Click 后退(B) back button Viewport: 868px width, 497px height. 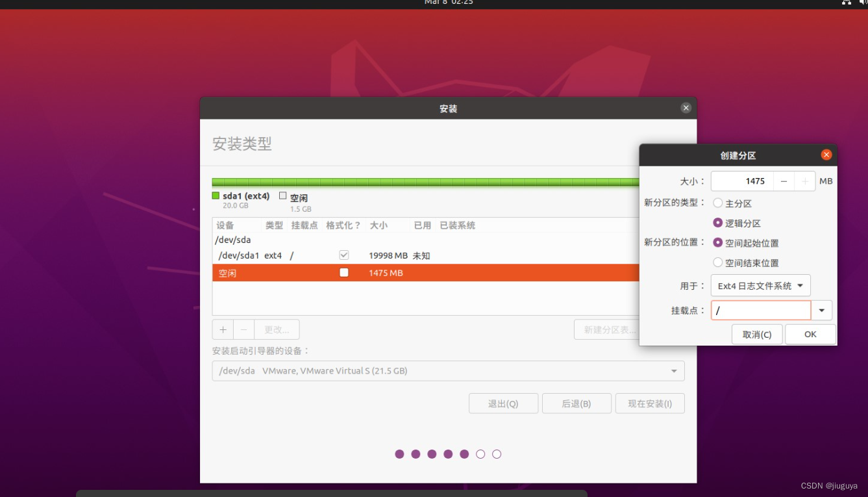click(577, 403)
